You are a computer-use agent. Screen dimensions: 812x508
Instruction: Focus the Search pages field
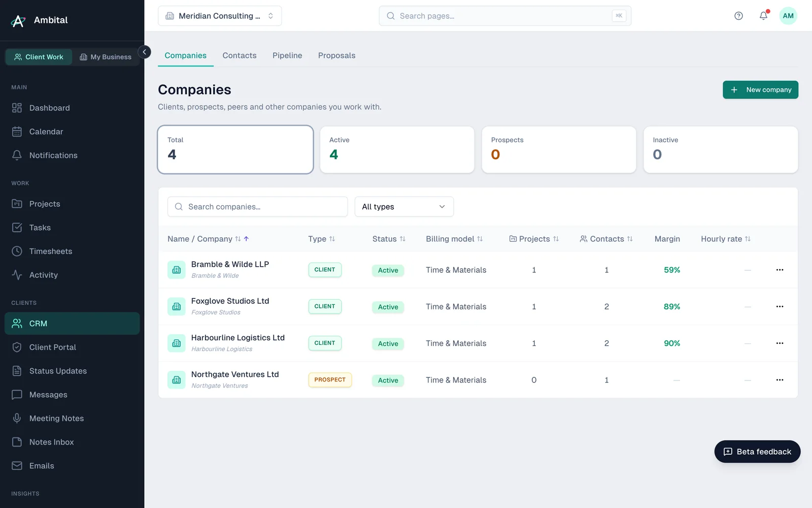tap(505, 16)
